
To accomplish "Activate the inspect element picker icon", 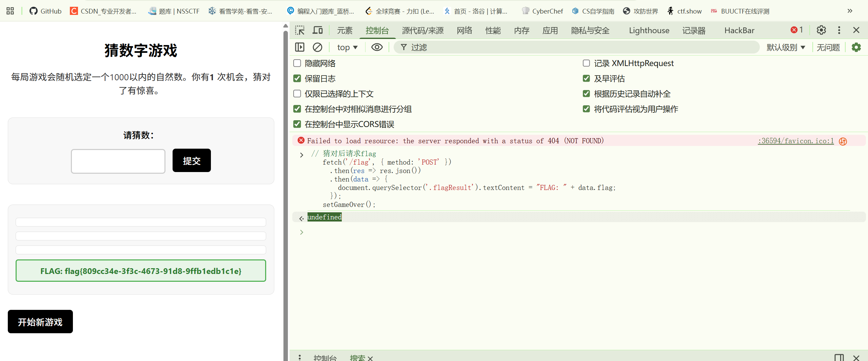I will pos(300,30).
